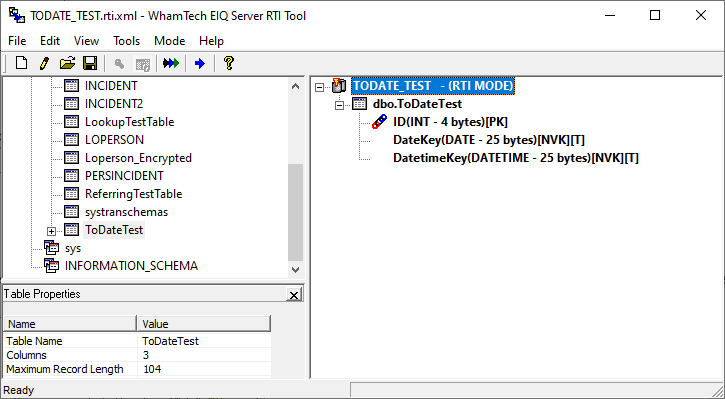Select the DatetimeKey(DATETIME - 25 bytes) column
Viewport: 725px width, 399px height.
(x=516, y=158)
